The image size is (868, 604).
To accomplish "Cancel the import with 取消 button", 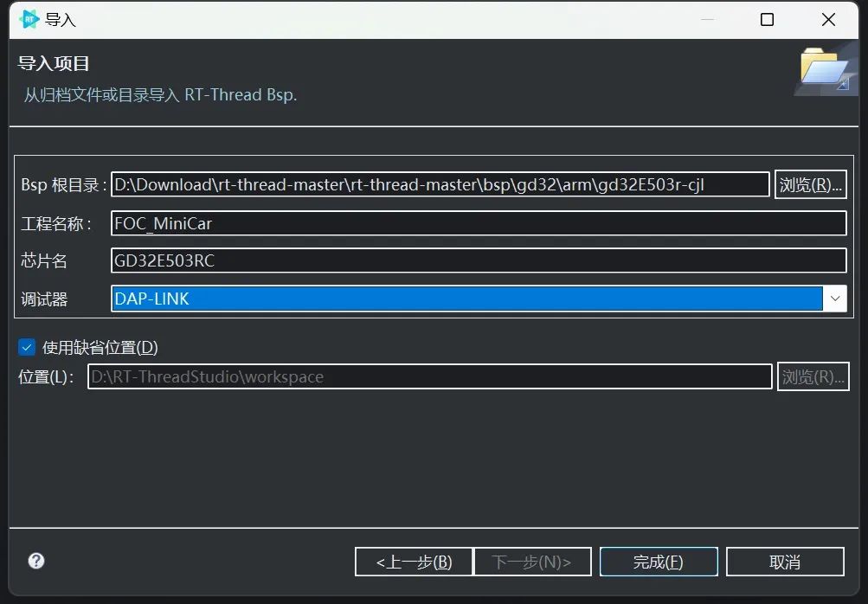I will (x=785, y=562).
